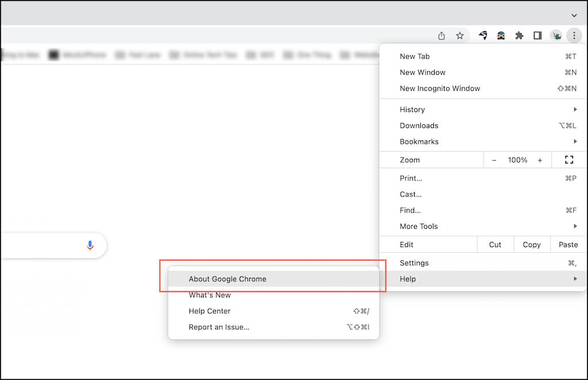The image size is (588, 380).
Task: Open a New Incognito Window
Action: point(482,88)
